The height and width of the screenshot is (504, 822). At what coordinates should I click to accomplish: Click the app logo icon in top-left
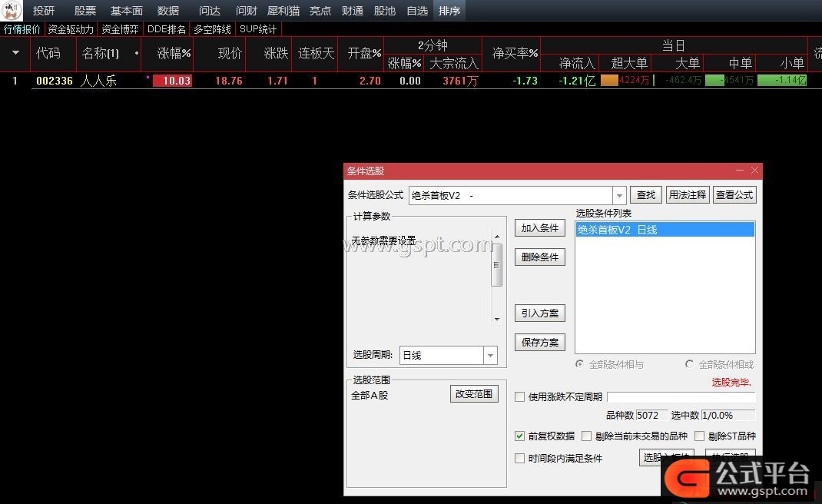[11, 10]
